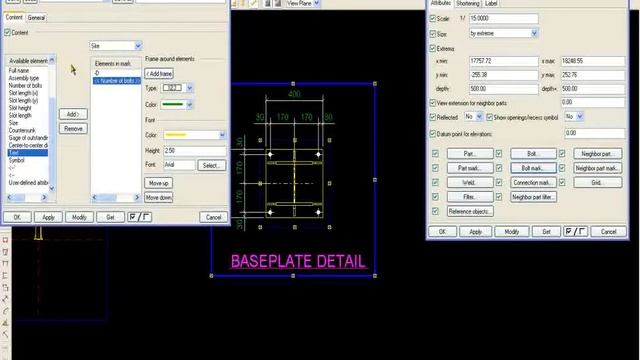Screen dimensions: 640x360
Task: Toggle the checkbox beside the Weld... button
Action: coord(436,182)
